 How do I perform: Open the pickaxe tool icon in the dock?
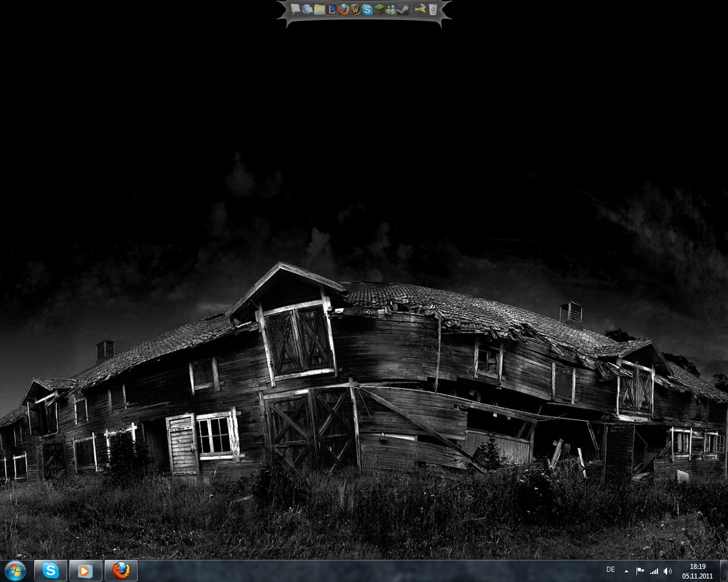pyautogui.click(x=420, y=9)
